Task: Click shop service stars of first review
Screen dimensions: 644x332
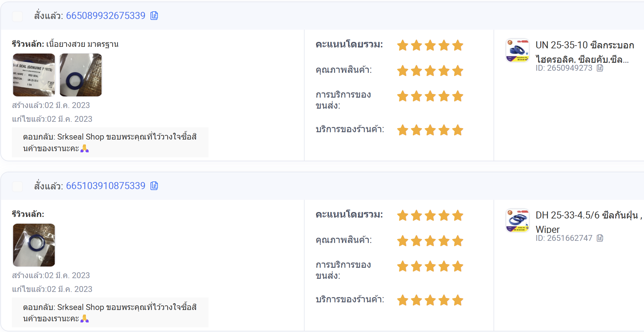Action: [x=430, y=130]
